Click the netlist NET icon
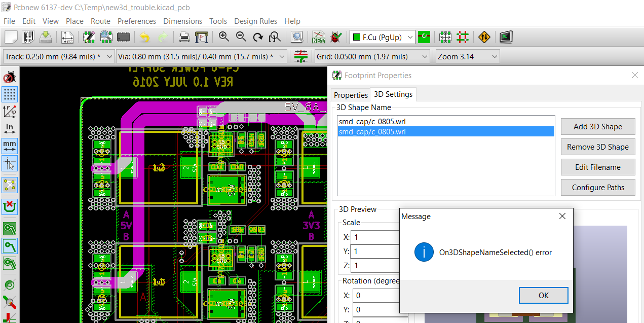Image resolution: width=644 pixels, height=323 pixels. point(319,37)
